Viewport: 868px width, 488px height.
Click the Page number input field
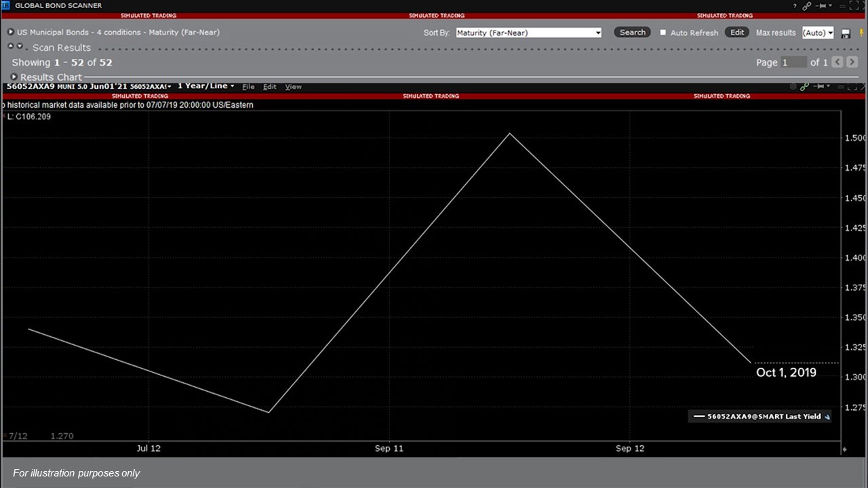coord(793,62)
